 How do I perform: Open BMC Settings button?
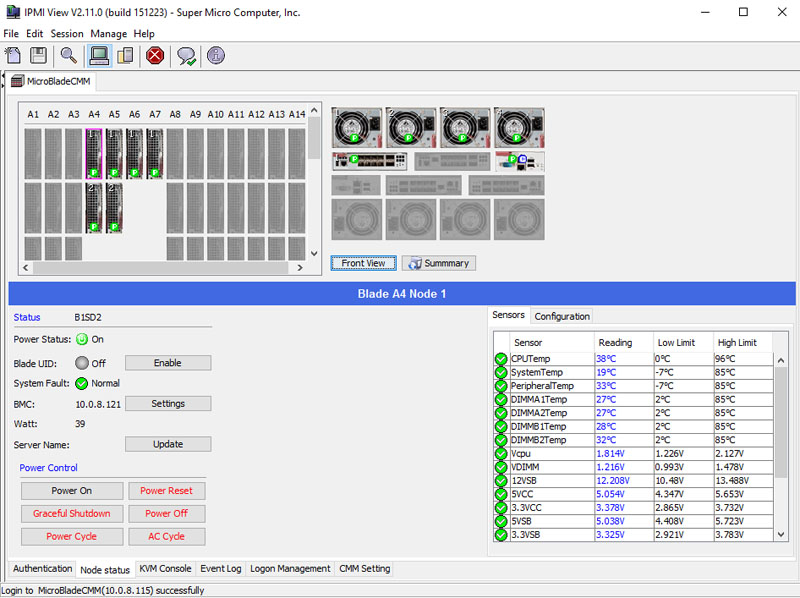[167, 404]
